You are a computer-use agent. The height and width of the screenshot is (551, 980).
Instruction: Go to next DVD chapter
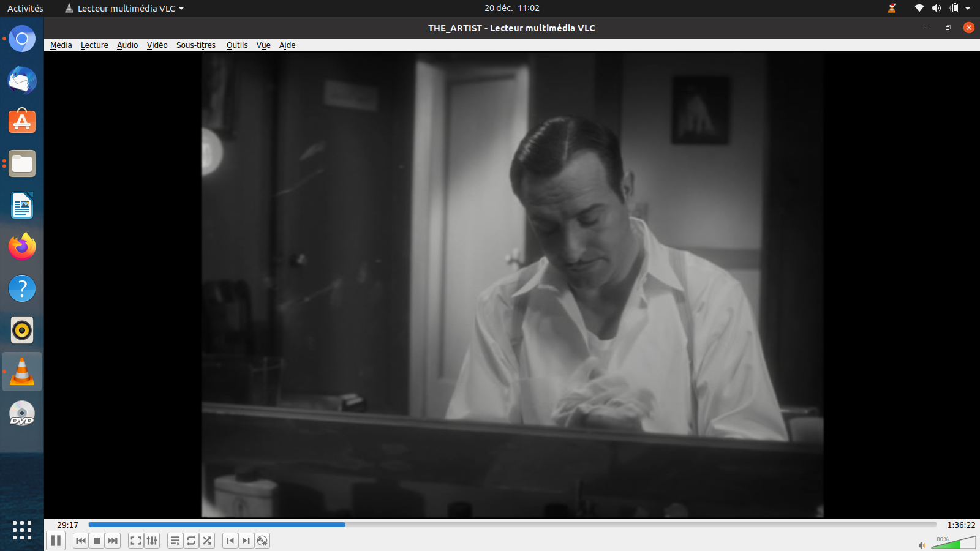(246, 541)
